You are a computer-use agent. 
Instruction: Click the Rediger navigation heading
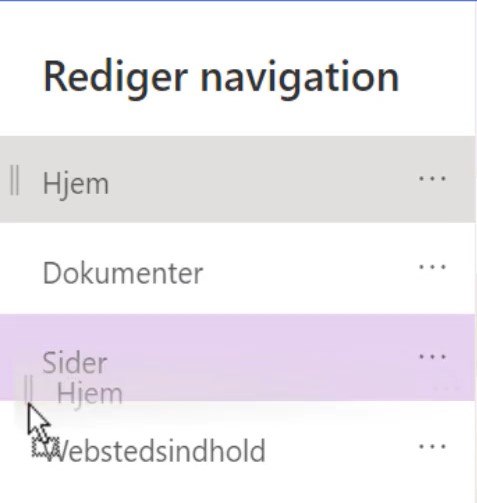[x=221, y=78]
